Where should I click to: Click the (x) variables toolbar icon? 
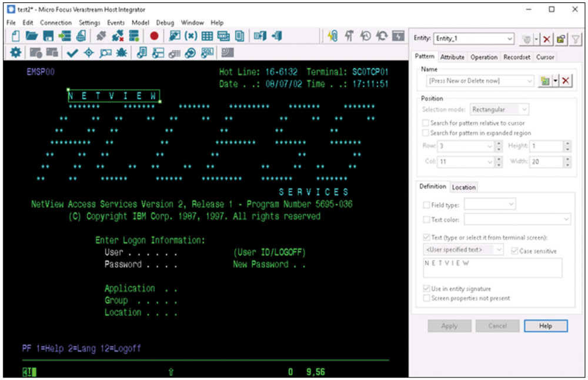(191, 36)
